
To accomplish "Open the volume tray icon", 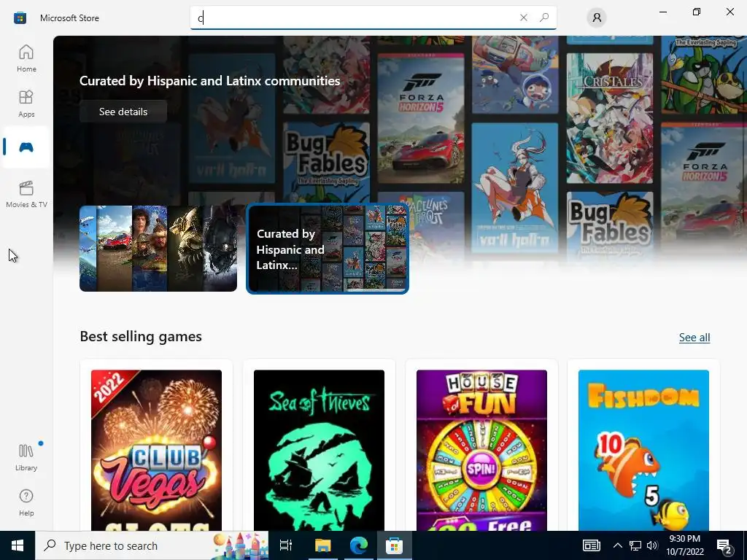I will coord(652,545).
